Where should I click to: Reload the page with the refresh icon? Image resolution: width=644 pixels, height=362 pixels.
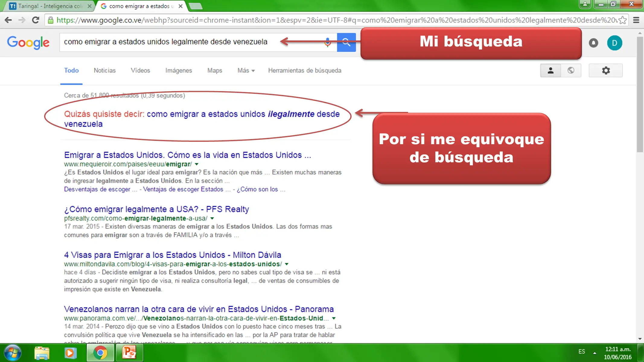click(x=36, y=20)
